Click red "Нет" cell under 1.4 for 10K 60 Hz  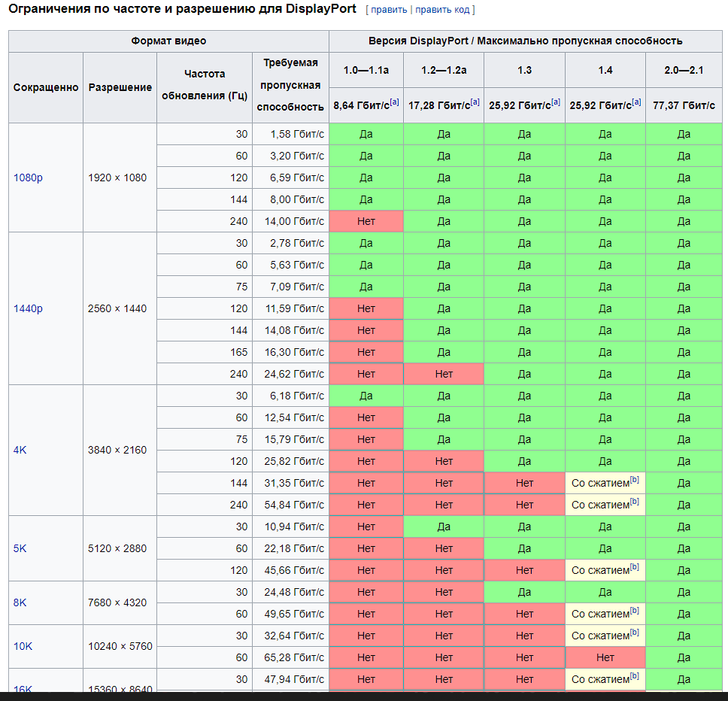pyautogui.click(x=605, y=658)
